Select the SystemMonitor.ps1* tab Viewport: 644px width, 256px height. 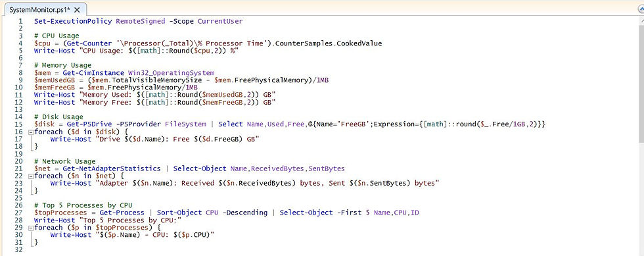[x=45, y=9]
